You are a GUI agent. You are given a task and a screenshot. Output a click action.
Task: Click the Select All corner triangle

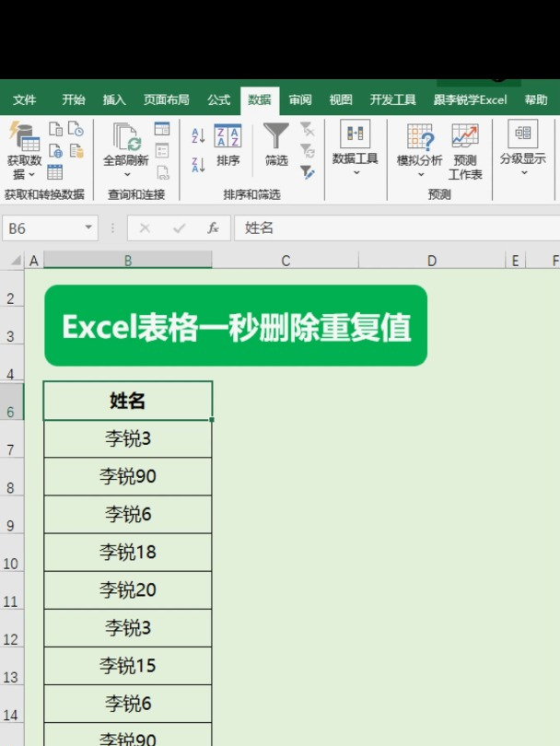[17, 261]
